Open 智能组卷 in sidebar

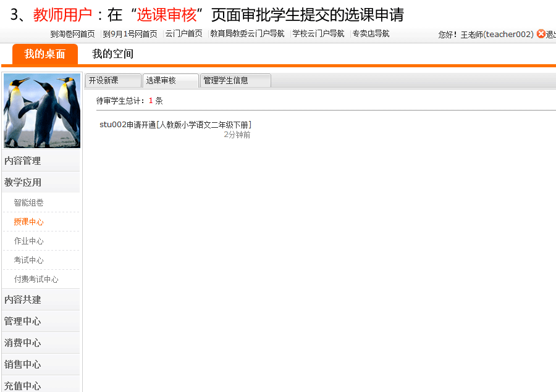click(29, 202)
